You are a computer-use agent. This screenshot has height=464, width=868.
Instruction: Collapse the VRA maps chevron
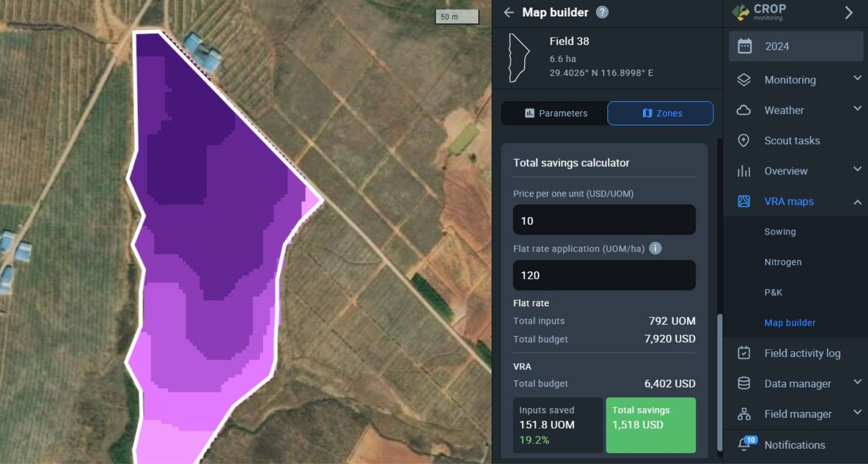pyautogui.click(x=857, y=202)
